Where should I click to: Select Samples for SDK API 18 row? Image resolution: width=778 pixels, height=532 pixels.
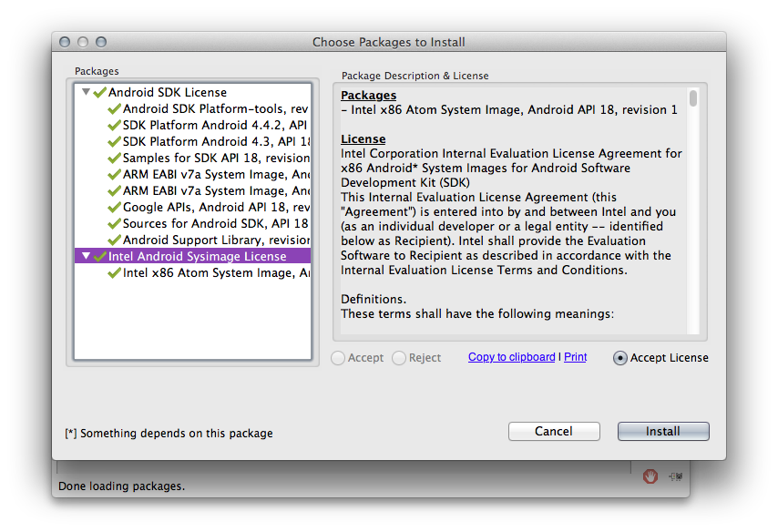(x=192, y=158)
